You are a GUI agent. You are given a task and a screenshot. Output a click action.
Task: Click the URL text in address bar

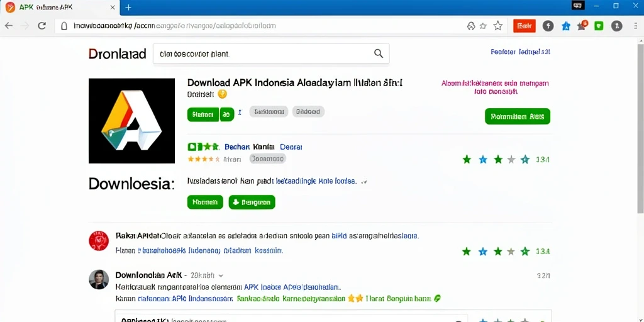tap(175, 26)
